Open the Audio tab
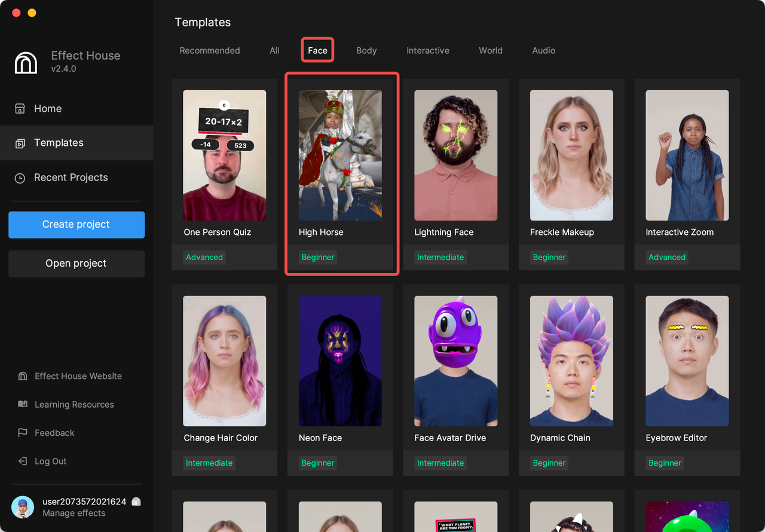The image size is (765, 532). point(544,51)
